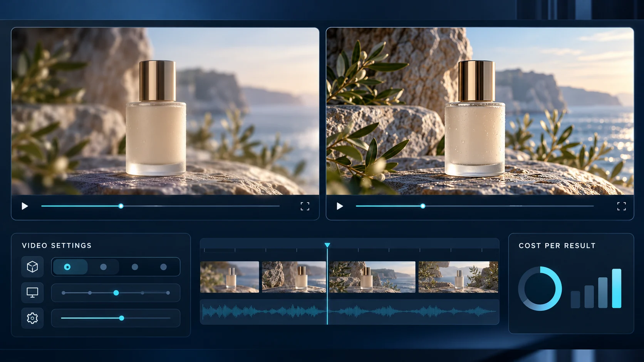Click the donut chart in Cost Per Result
Image resolution: width=644 pixels, height=362 pixels.
click(540, 289)
